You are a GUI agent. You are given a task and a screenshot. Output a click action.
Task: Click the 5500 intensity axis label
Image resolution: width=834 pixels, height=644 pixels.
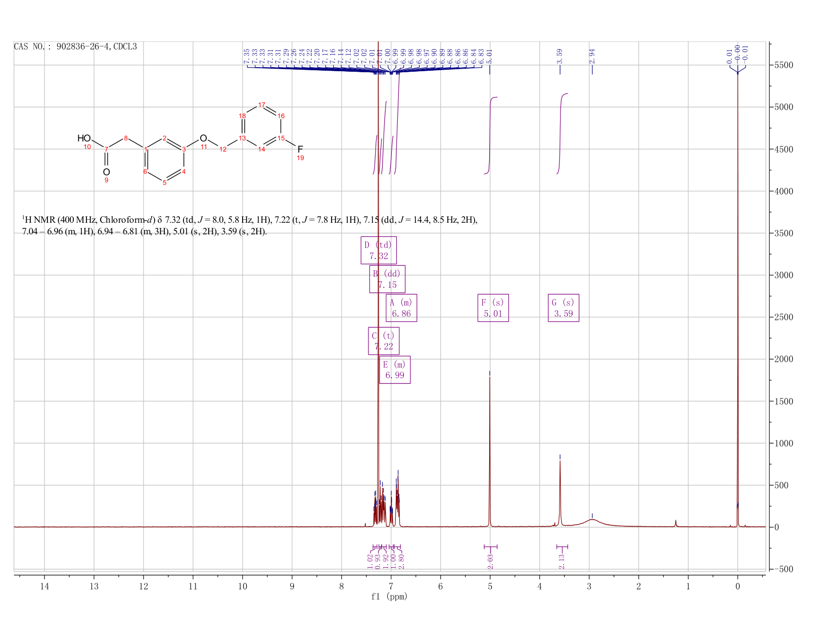pyautogui.click(x=783, y=65)
